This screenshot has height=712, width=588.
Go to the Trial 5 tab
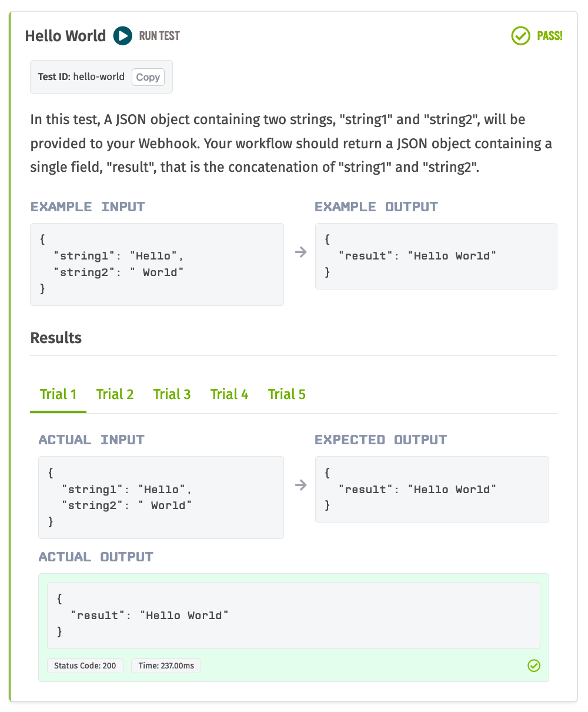[287, 394]
